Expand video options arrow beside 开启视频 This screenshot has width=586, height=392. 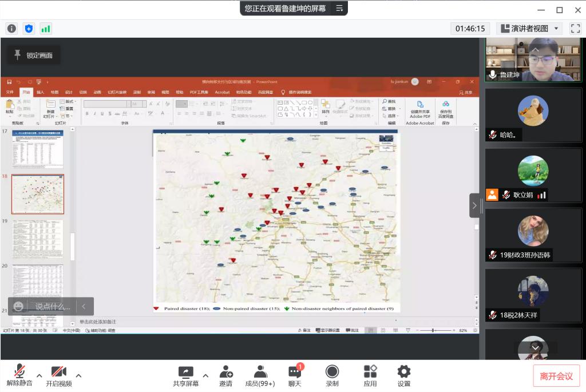click(79, 376)
